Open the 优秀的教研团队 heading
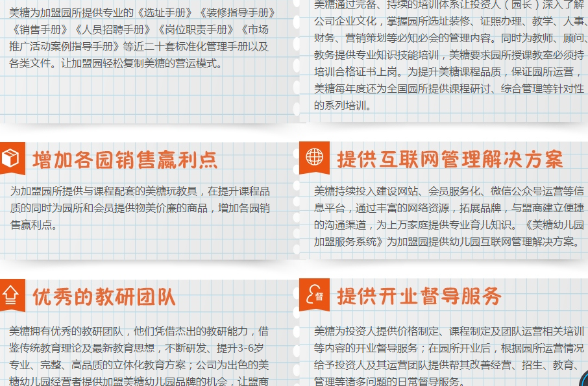588x386 pixels. (104, 297)
